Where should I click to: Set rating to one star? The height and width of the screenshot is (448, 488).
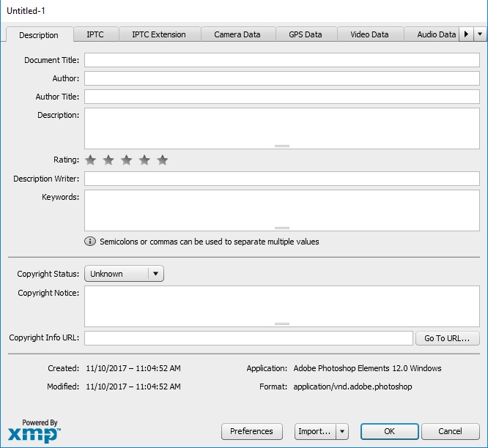(90, 160)
